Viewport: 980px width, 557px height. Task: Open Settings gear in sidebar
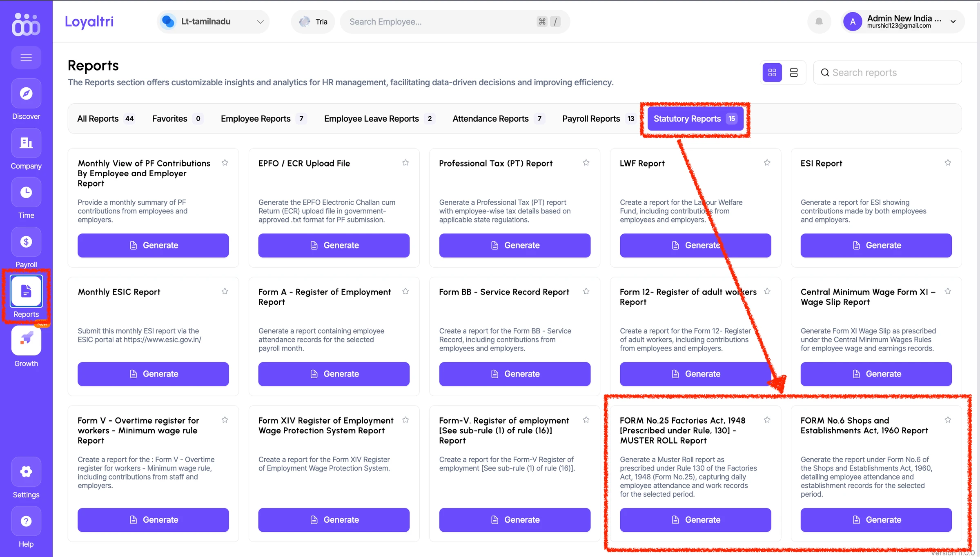click(26, 472)
